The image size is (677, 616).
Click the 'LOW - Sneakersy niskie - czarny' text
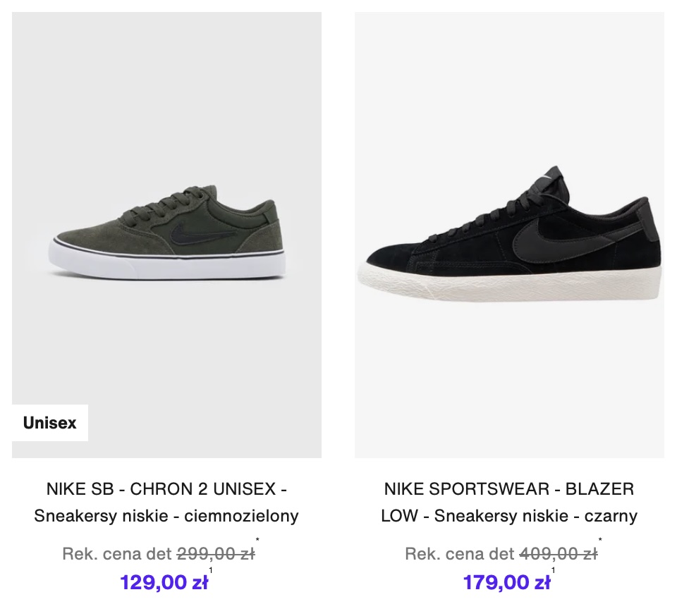coord(509,516)
